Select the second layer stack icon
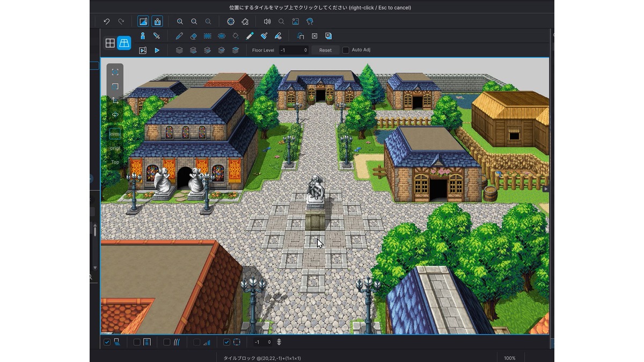Image resolution: width=644 pixels, height=362 pixels. coord(193,50)
